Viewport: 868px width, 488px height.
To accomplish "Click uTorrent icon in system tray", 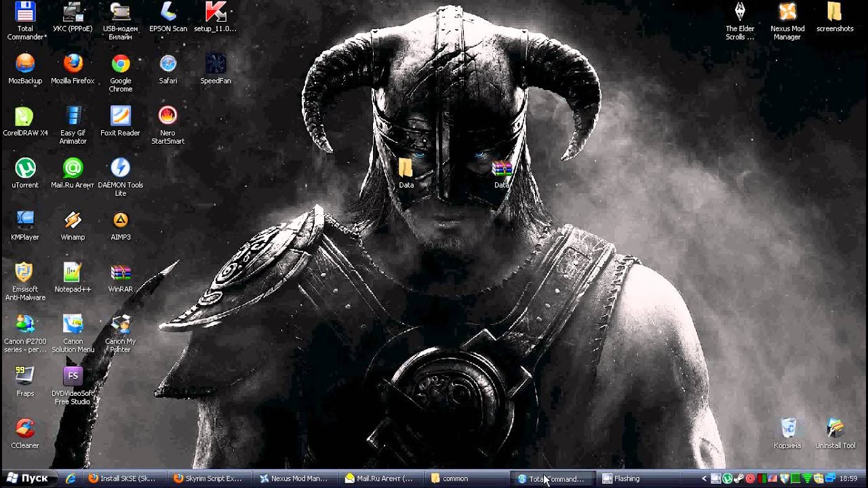I will tap(727, 479).
